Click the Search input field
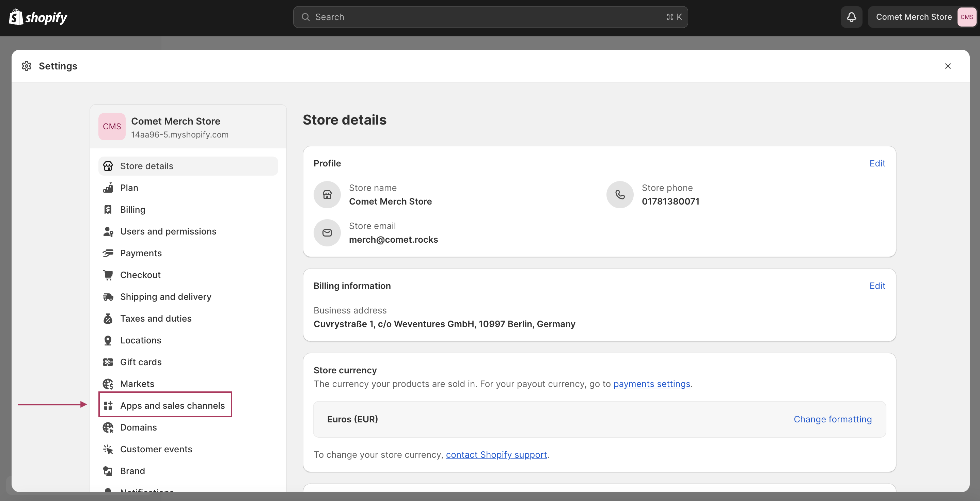980x501 pixels. tap(490, 17)
